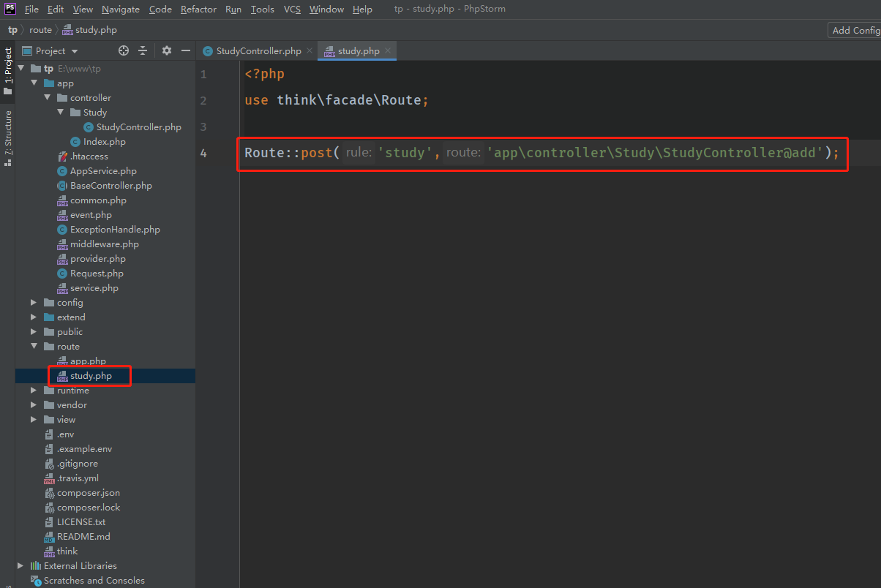Expand the public folder
This screenshot has width=881, height=588.
coord(34,331)
